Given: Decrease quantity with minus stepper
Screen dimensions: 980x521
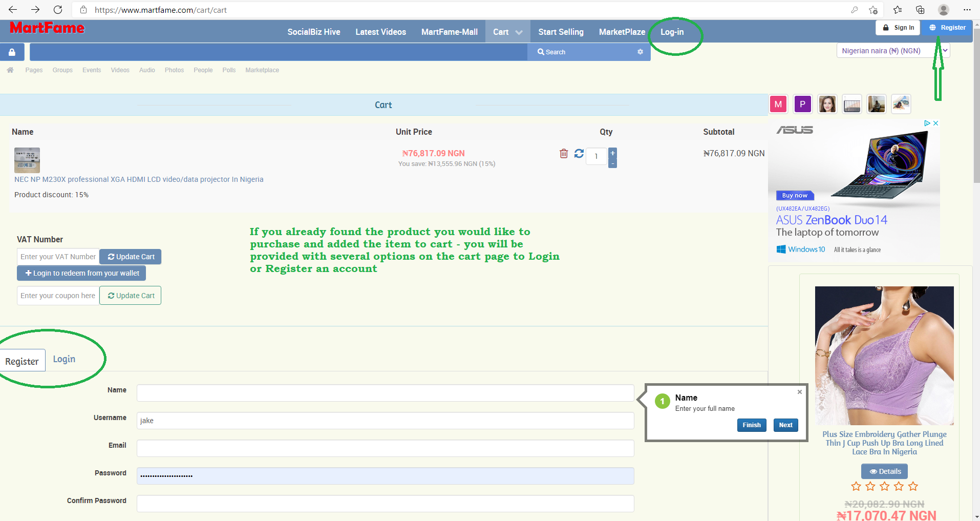Looking at the screenshot, I should (x=612, y=163).
